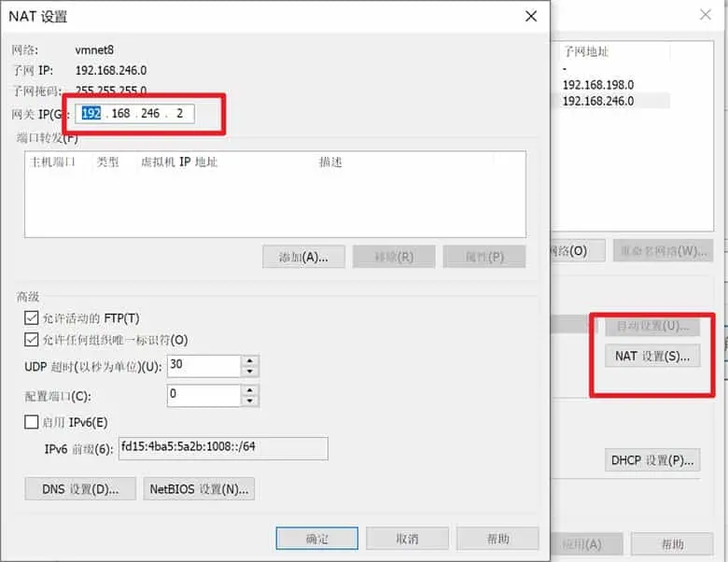This screenshot has width=728, height=562.
Task: Open DHCP 设置(P)... in background window
Action: (x=652, y=460)
